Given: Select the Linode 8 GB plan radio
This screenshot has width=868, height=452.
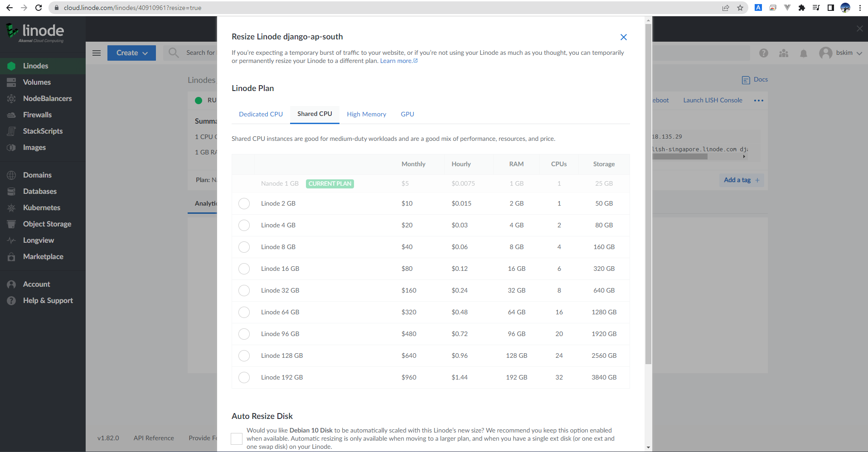Looking at the screenshot, I should pos(244,247).
